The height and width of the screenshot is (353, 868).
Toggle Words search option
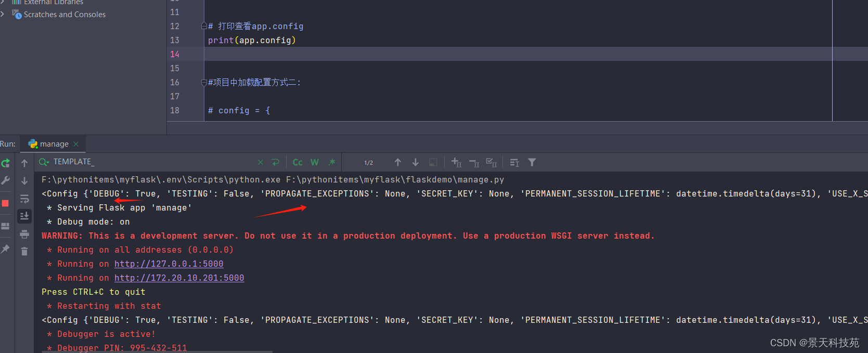315,163
